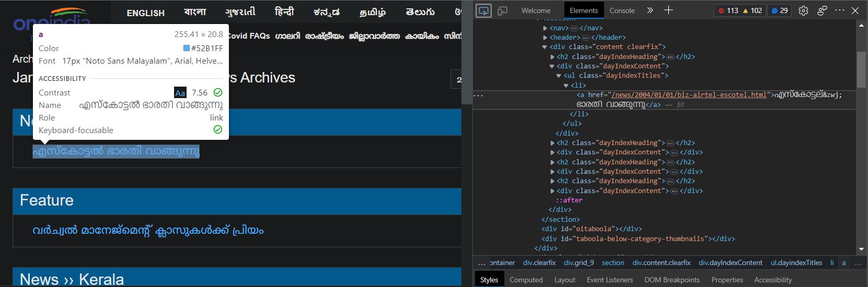Viewport: 868px width, 287px height.
Task: Open the Accessibility pane tab
Action: (x=773, y=280)
